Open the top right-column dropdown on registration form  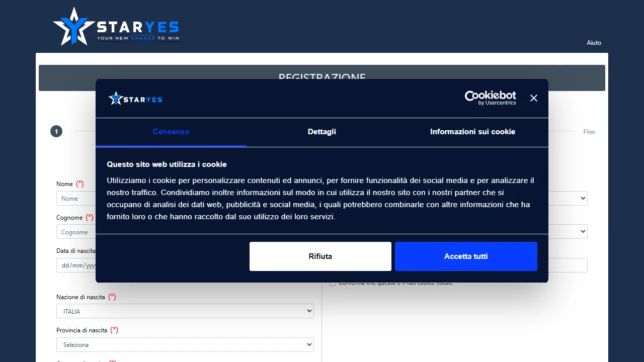coord(568,198)
